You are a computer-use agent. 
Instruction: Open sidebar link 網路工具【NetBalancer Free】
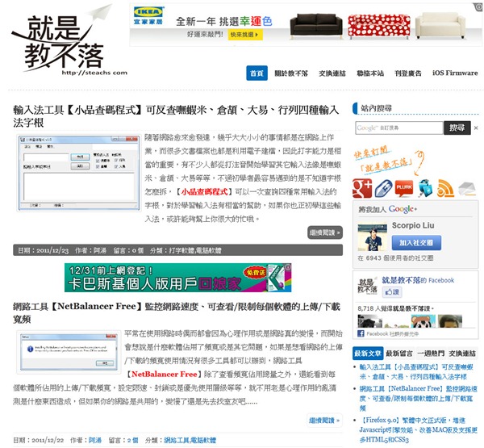pos(418,399)
